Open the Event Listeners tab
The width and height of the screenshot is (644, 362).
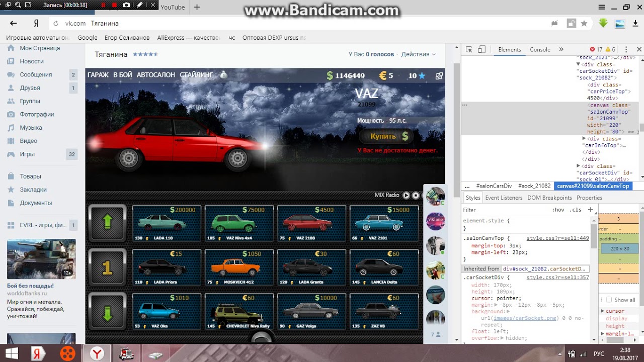(504, 198)
